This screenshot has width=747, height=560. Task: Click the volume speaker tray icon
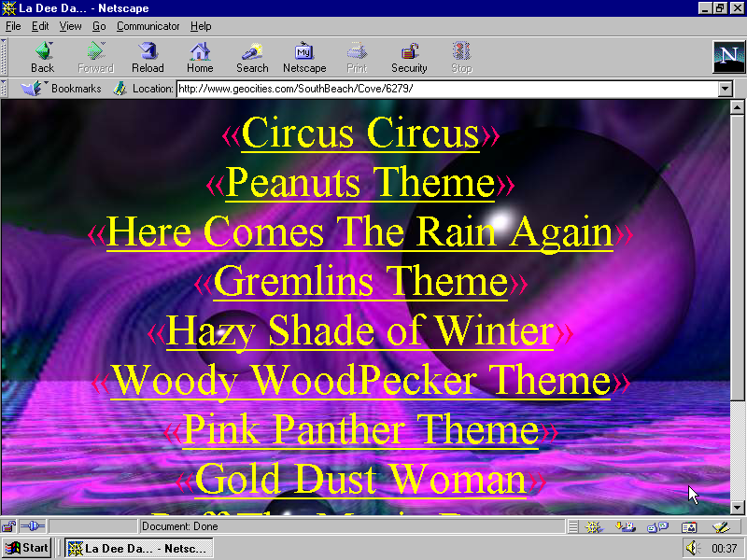[x=692, y=548]
